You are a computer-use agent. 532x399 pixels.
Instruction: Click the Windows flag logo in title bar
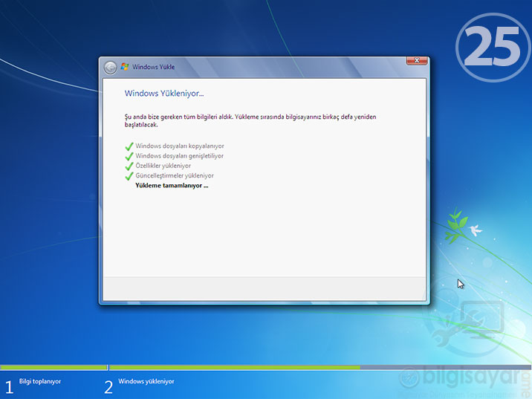point(125,67)
